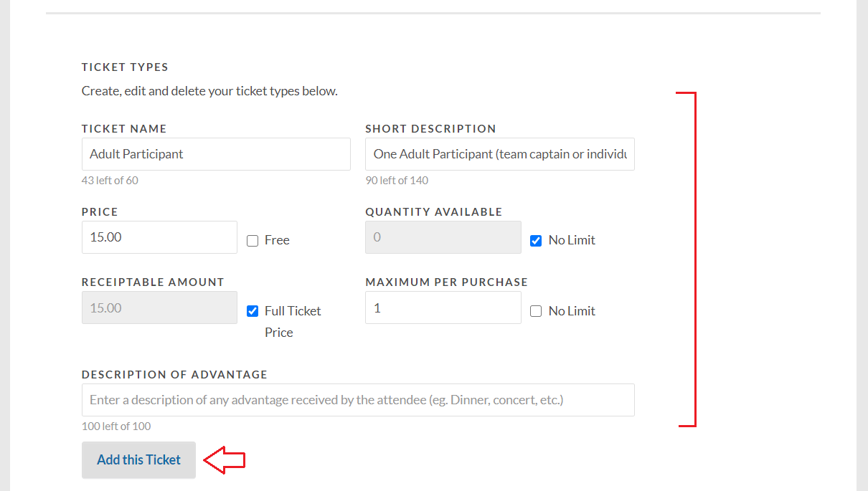Image resolution: width=868 pixels, height=491 pixels.
Task: Click the Ticket Name input field
Action: pos(216,154)
